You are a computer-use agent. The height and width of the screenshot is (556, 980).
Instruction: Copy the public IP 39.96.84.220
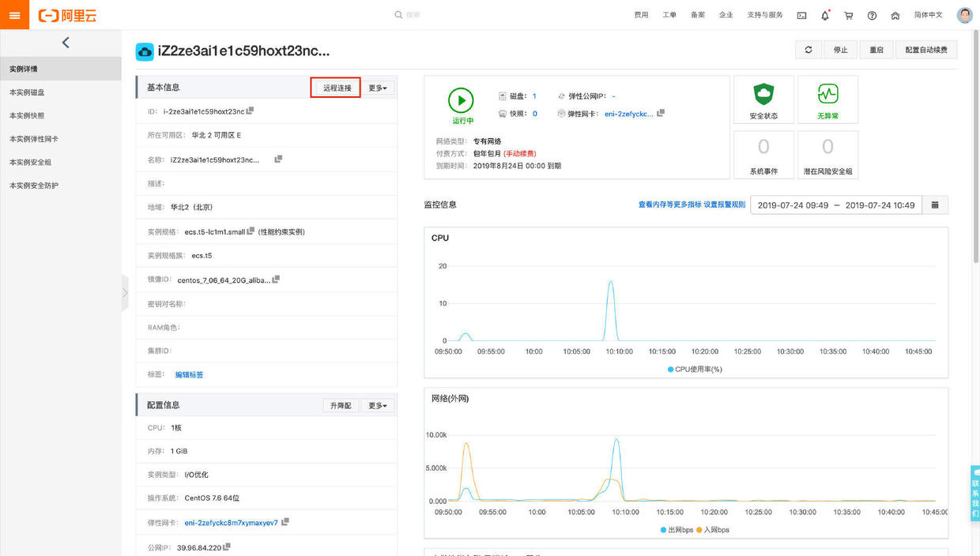click(227, 546)
